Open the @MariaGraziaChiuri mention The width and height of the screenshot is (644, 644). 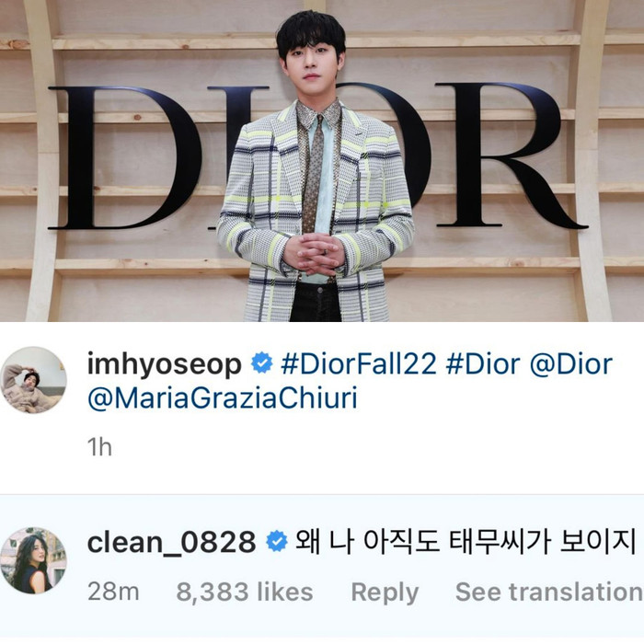223,397
